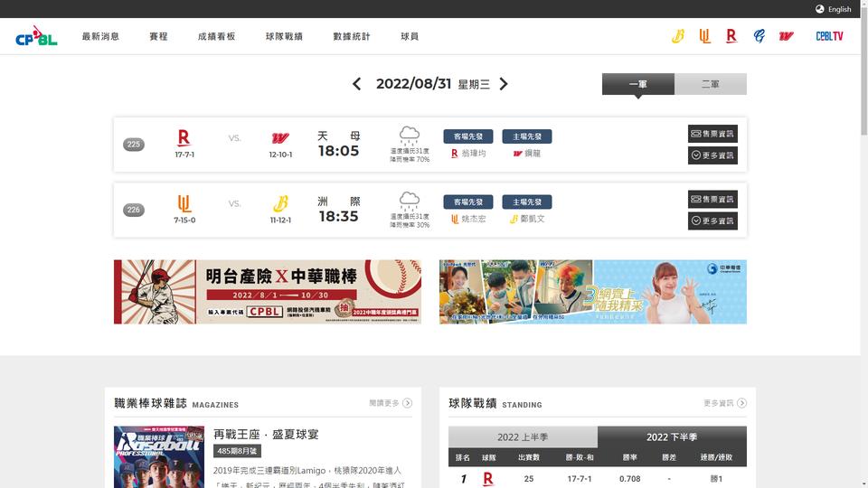Click game 225 away team Rakuten logo
868x488 pixels.
[184, 137]
